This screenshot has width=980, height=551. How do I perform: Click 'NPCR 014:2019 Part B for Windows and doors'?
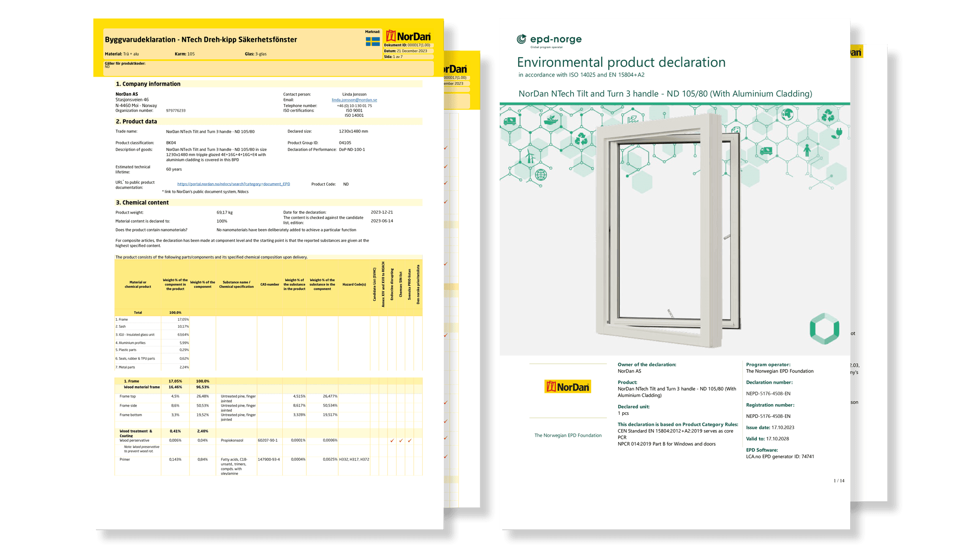667,444
